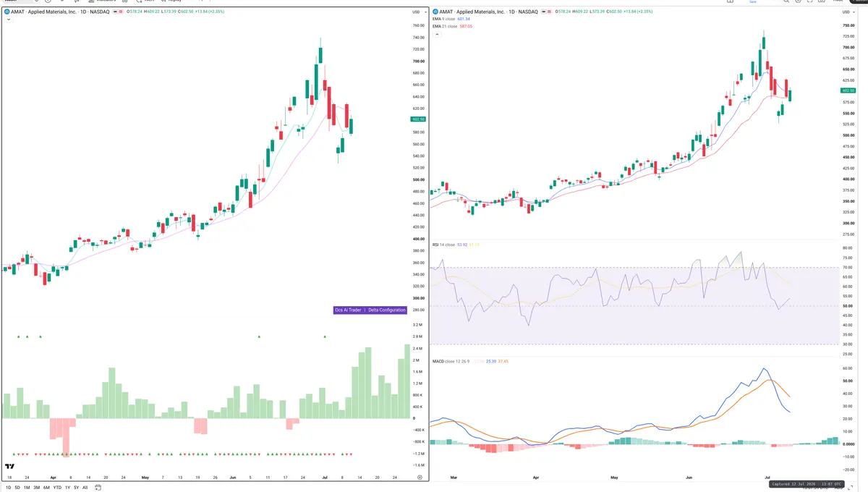Set the range to 1Y

click(67, 488)
